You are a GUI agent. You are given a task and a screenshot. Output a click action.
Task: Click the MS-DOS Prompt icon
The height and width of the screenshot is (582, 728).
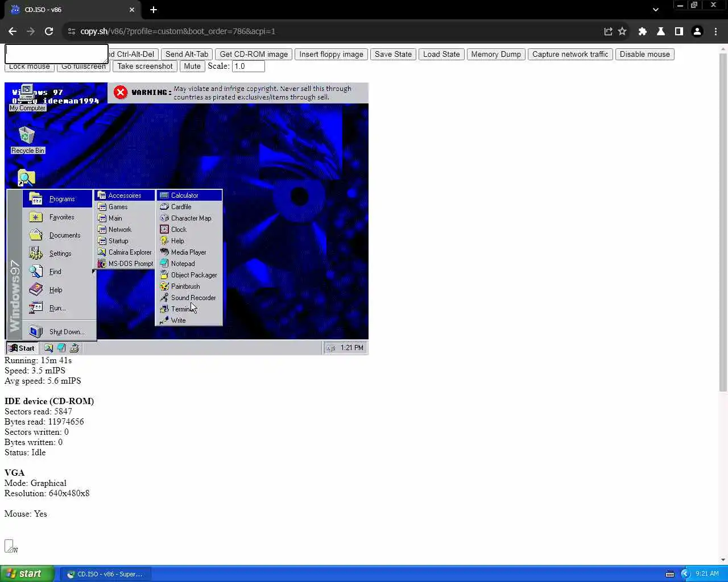(102, 264)
